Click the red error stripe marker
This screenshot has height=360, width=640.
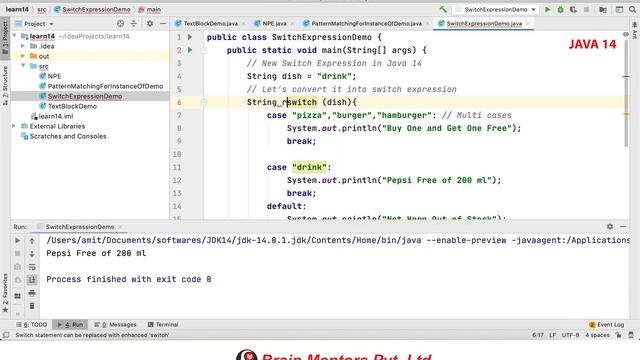point(626,76)
